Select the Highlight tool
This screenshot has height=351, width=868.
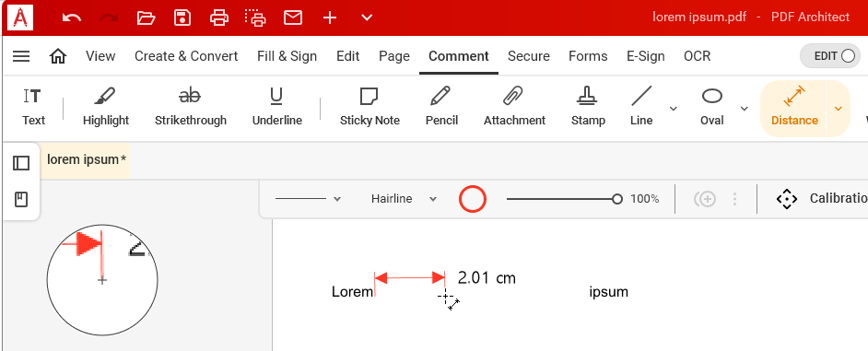pos(106,107)
